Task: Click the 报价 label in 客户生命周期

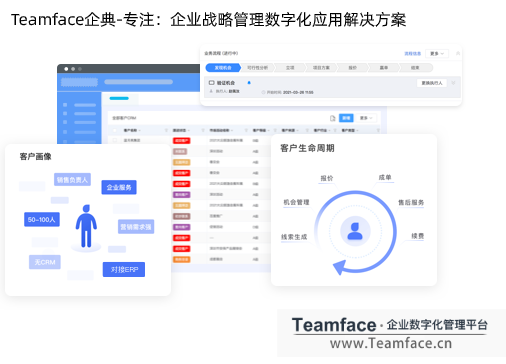Action: [327, 178]
